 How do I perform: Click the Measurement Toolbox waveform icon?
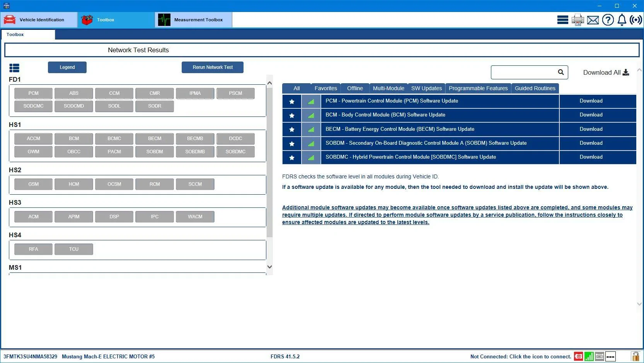pyautogui.click(x=164, y=20)
